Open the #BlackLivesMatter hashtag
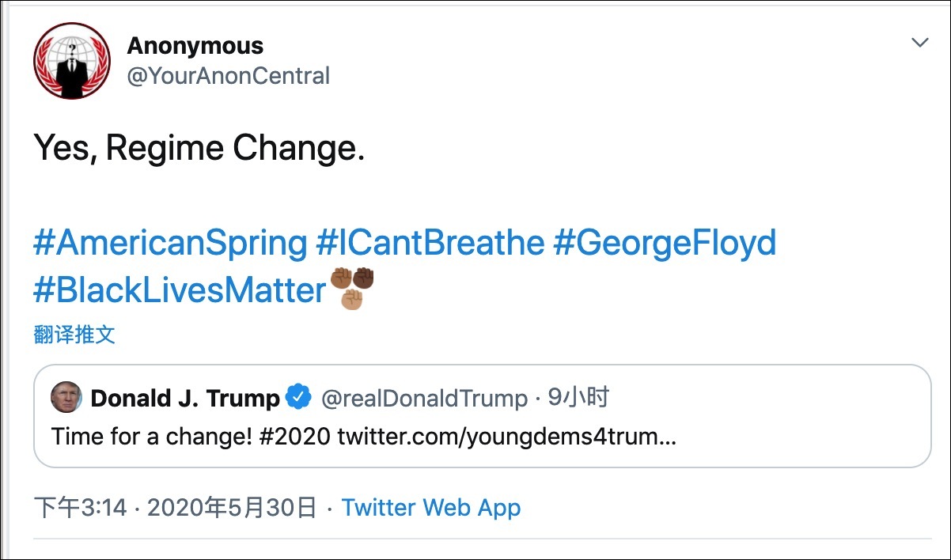Image resolution: width=951 pixels, height=560 pixels. point(180,290)
